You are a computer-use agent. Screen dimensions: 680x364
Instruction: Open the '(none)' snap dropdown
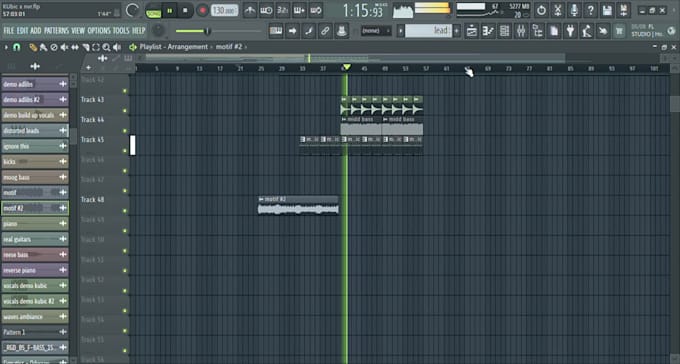(376, 31)
